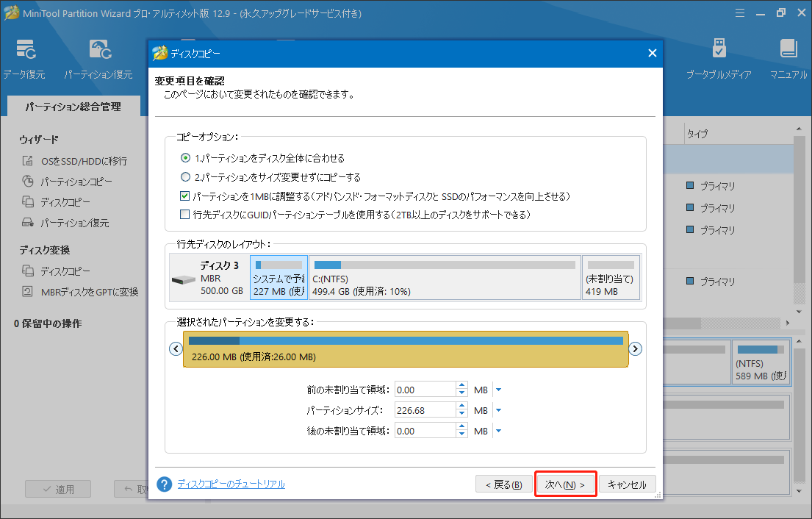Select previous partition with left arrow

click(x=176, y=348)
